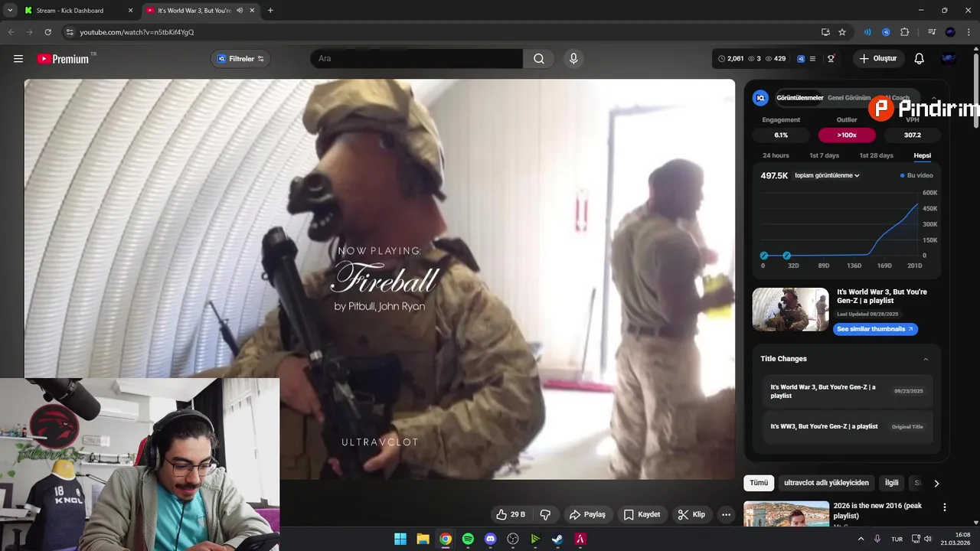Select the Genel Görünüm tab

848,98
